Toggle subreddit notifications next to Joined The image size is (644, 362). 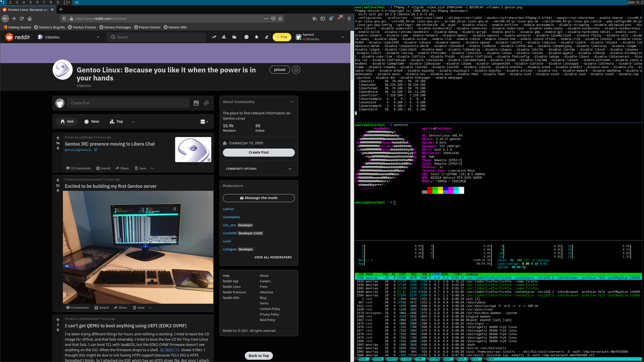tap(296, 70)
